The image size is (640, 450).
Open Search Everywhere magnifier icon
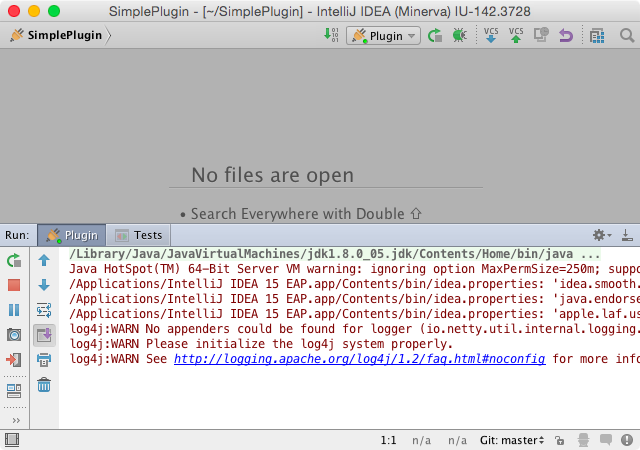tap(627, 36)
